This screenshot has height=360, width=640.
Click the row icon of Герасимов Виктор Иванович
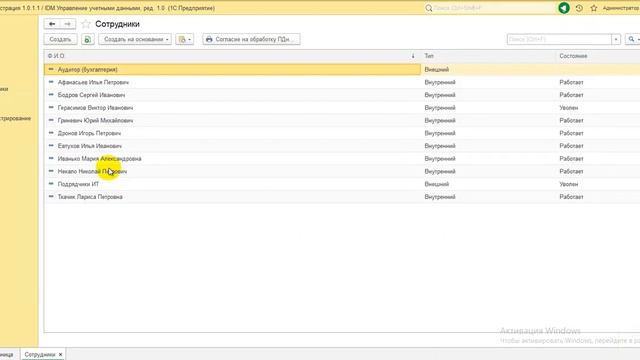[51, 107]
